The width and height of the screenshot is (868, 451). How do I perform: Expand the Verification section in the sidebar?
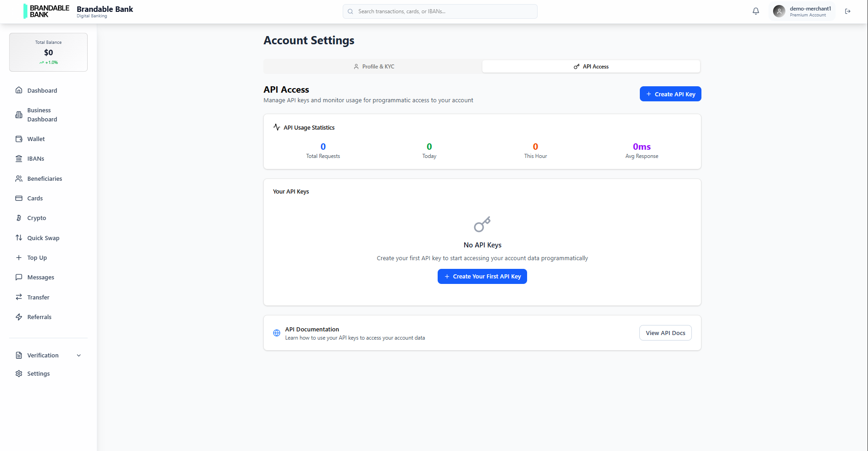point(48,355)
